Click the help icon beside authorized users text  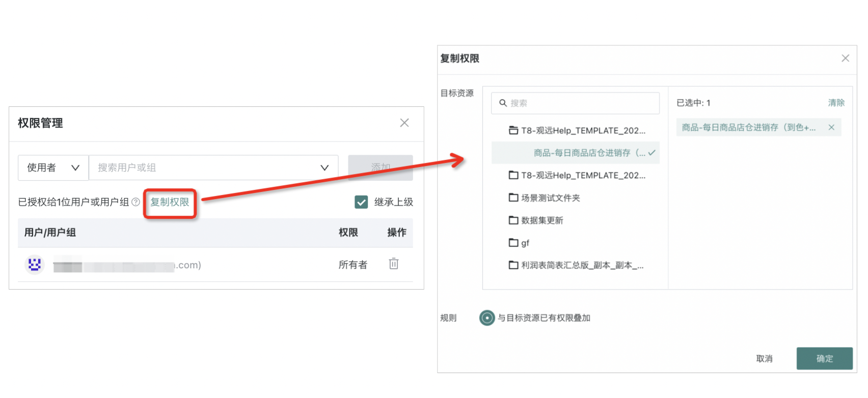coord(135,202)
